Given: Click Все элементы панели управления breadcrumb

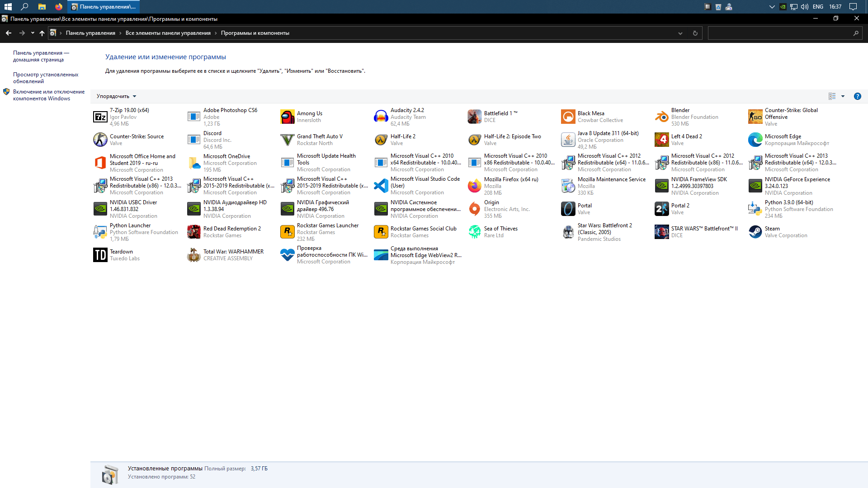Looking at the screenshot, I should 168,33.
